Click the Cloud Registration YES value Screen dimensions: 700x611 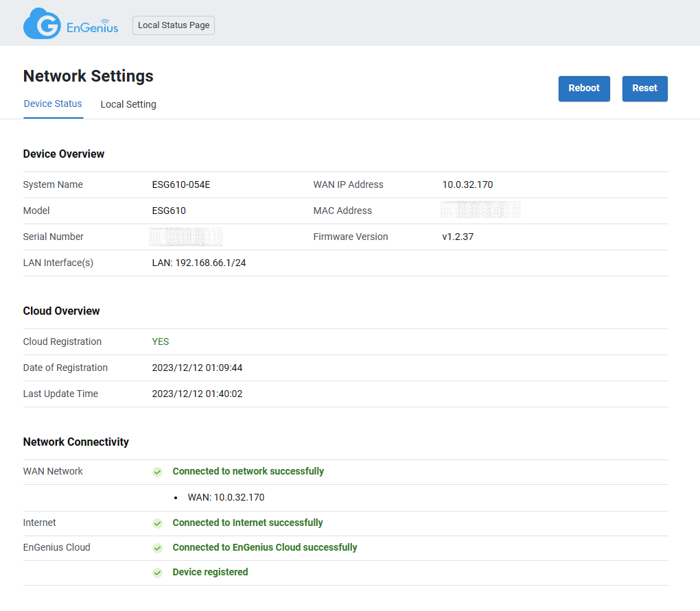pyautogui.click(x=161, y=342)
